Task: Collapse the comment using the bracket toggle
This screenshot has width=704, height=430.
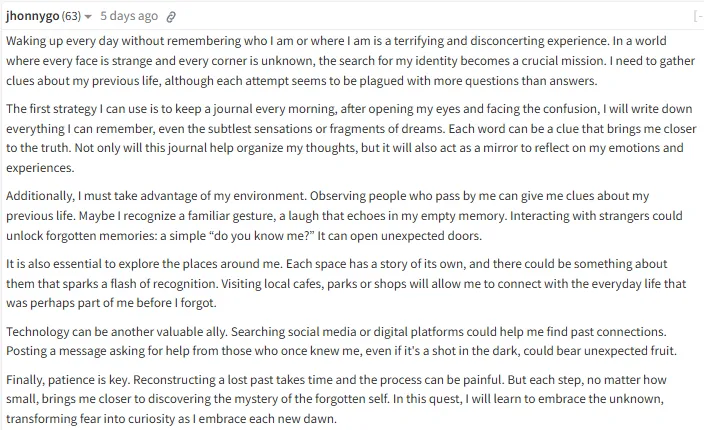Action: pos(698,17)
